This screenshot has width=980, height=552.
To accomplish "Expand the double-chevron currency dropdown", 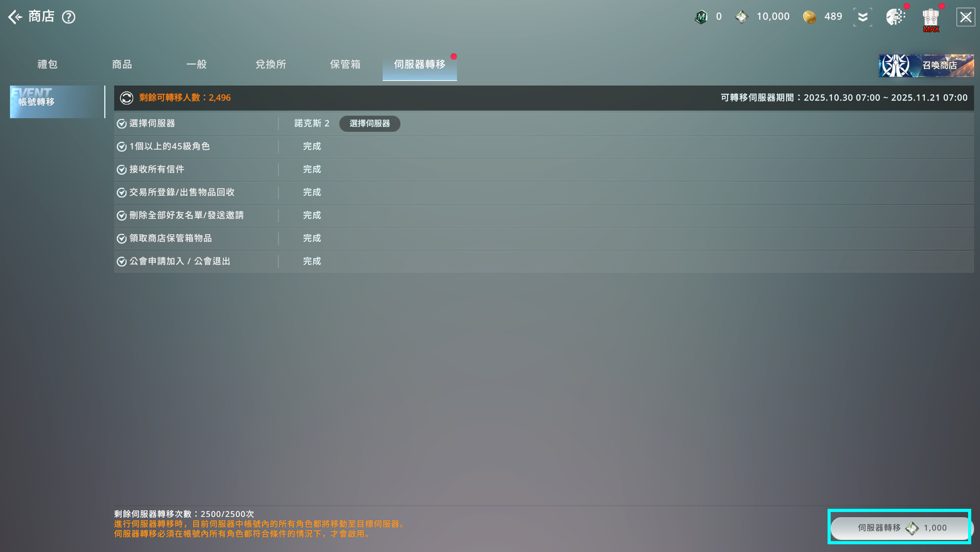I will 862,17.
